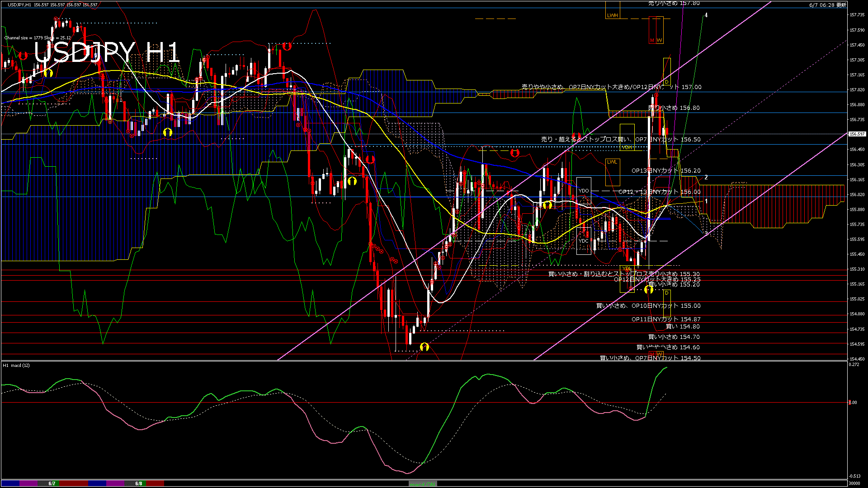Click first blue session color block in bottom bar
868x488 pixels.
click(x=10, y=483)
